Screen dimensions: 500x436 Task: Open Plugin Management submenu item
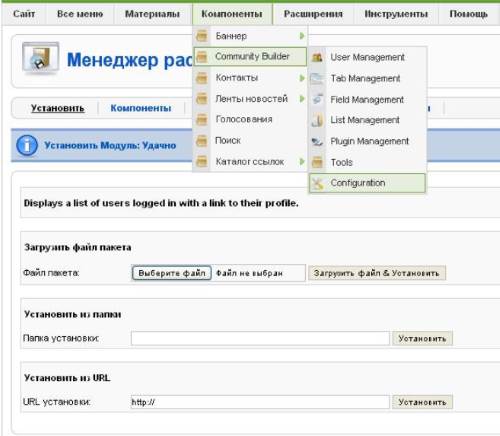[x=367, y=141]
